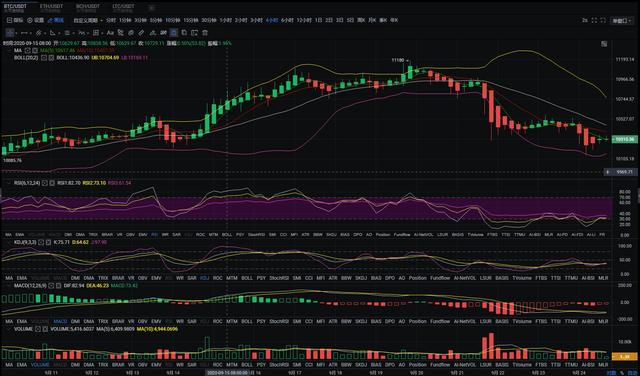Open the chart settings gear button
The width and height of the screenshot is (640, 376).
coord(36,20)
